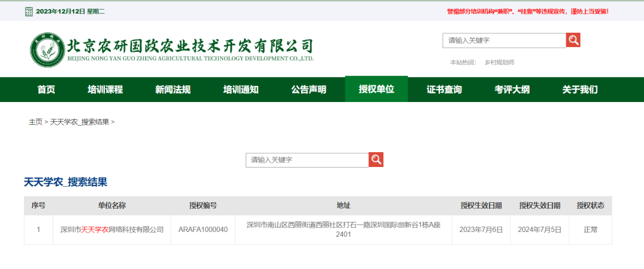Click the 授权生效日期 column header
This screenshot has width=644, height=269.
481,206
